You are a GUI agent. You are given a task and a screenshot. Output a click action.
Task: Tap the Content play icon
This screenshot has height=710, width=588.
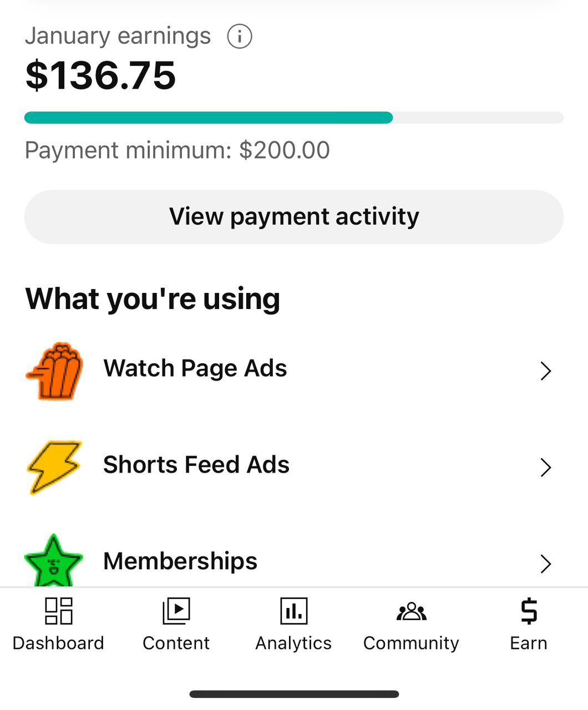click(x=176, y=611)
